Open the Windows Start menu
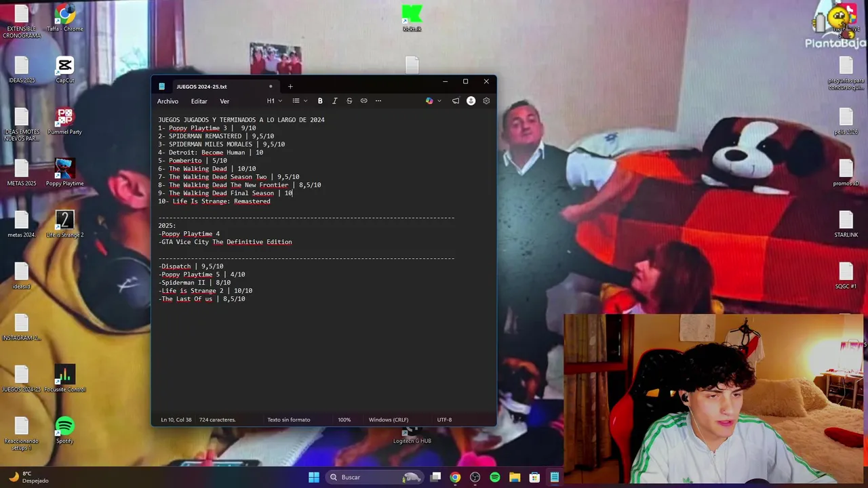The image size is (868, 488). [x=314, y=477]
